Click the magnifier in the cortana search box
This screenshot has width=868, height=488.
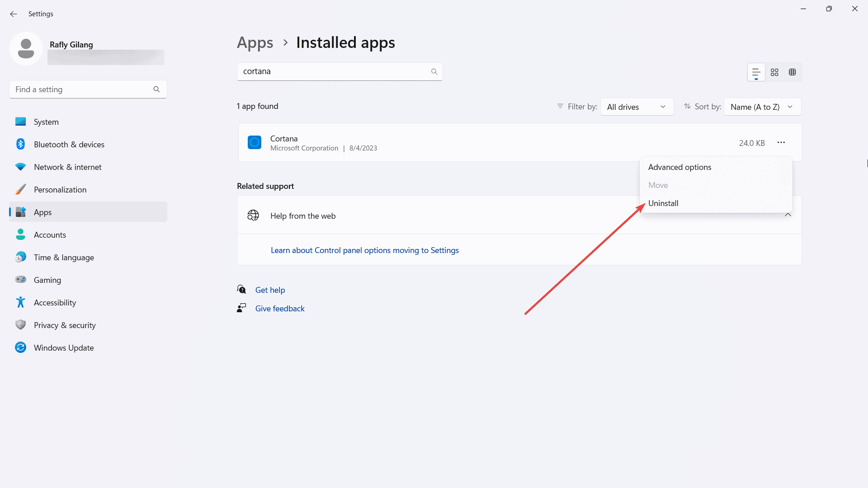point(434,71)
